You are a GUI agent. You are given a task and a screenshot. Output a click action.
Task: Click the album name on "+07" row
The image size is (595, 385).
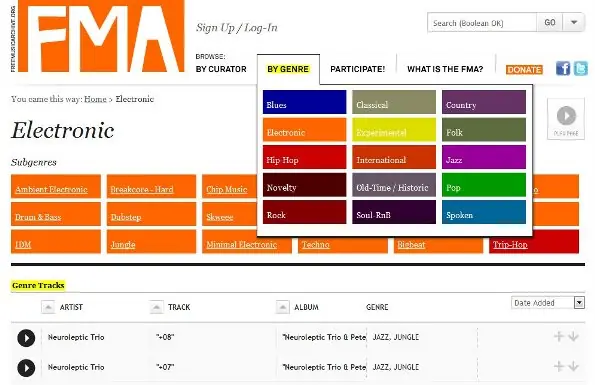(x=324, y=367)
